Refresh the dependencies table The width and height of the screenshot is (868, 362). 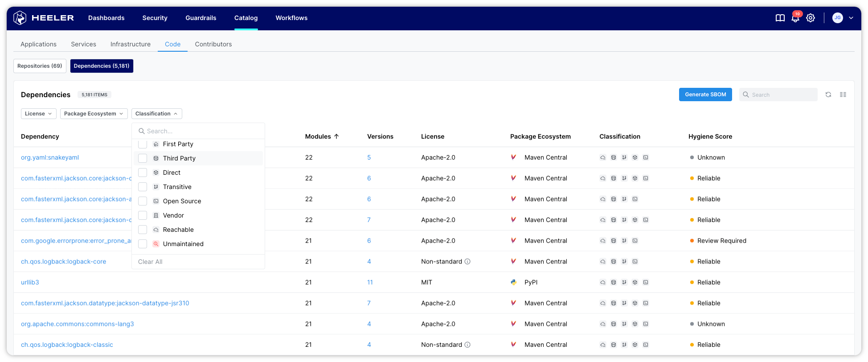(828, 95)
